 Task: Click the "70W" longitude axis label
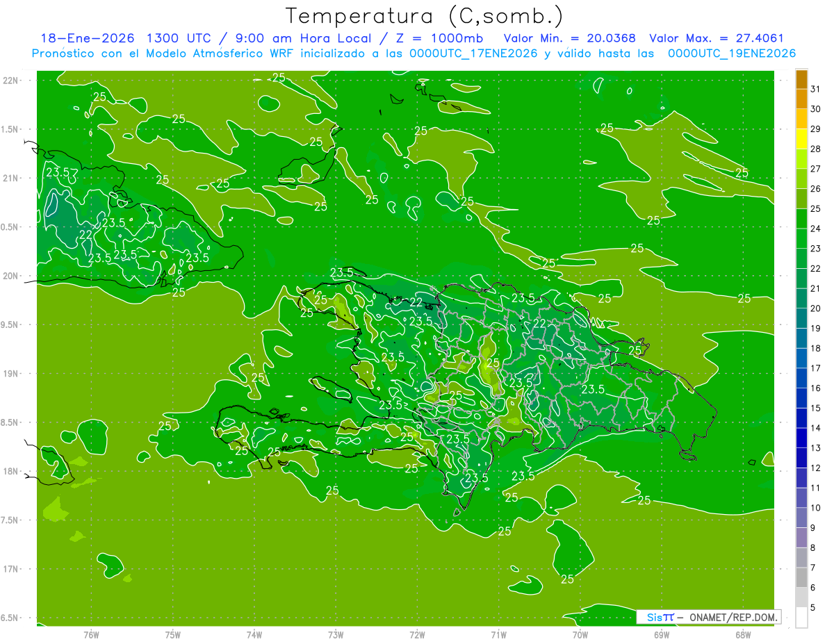tap(580, 635)
